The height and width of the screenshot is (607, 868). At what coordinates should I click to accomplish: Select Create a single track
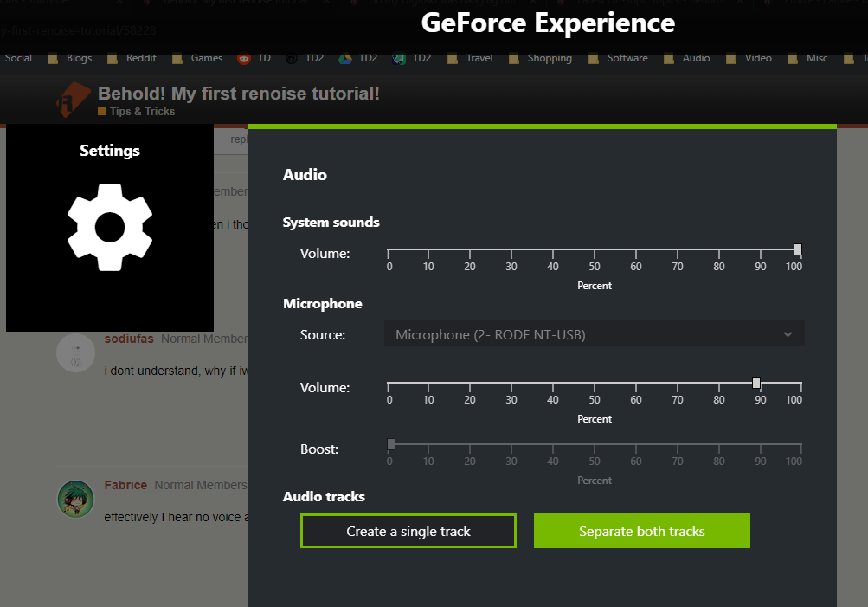click(x=408, y=531)
